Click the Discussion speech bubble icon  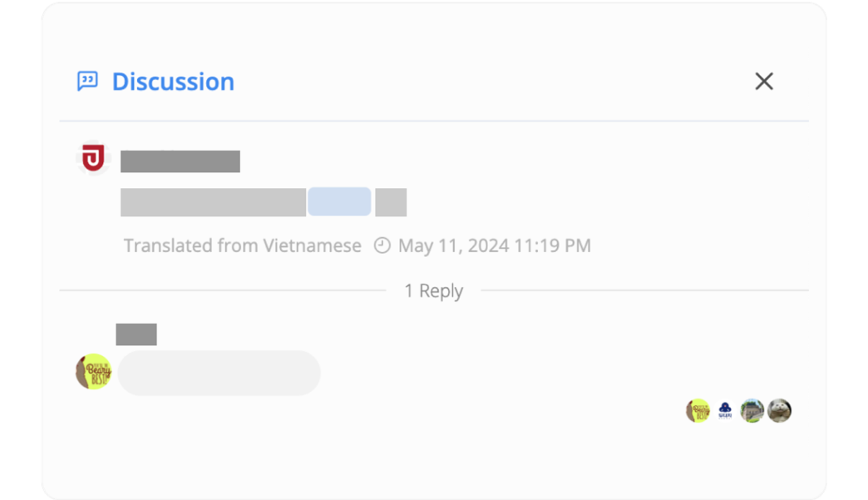87,82
